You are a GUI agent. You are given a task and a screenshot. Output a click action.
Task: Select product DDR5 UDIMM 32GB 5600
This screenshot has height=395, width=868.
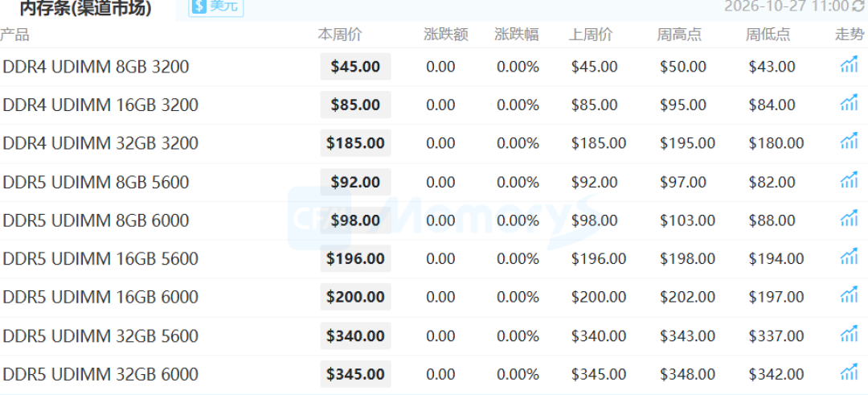100,335
